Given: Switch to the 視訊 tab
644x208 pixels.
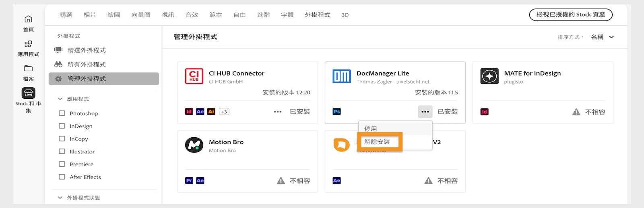Looking at the screenshot, I should click(168, 15).
